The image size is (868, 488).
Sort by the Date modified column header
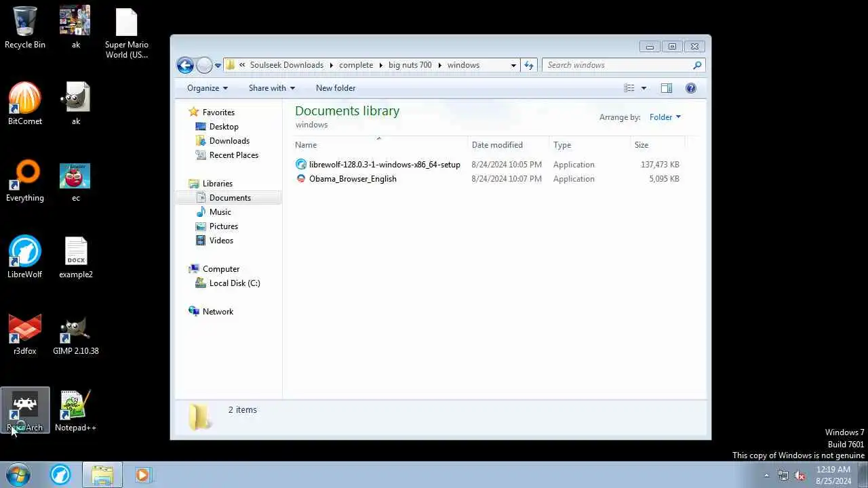coord(509,144)
